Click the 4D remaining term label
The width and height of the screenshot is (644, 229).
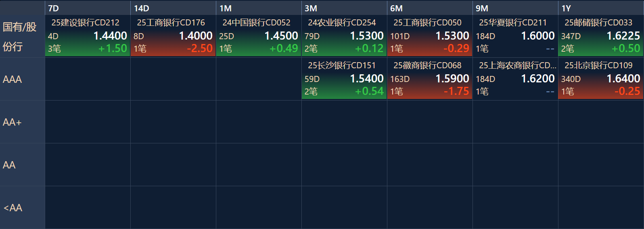[x=53, y=36]
